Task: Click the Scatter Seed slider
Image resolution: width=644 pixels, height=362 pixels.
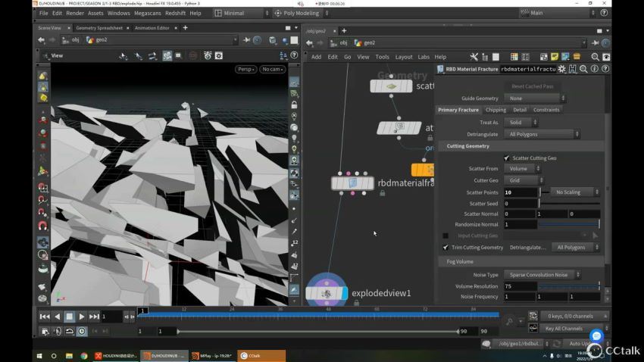Action: pos(569,204)
